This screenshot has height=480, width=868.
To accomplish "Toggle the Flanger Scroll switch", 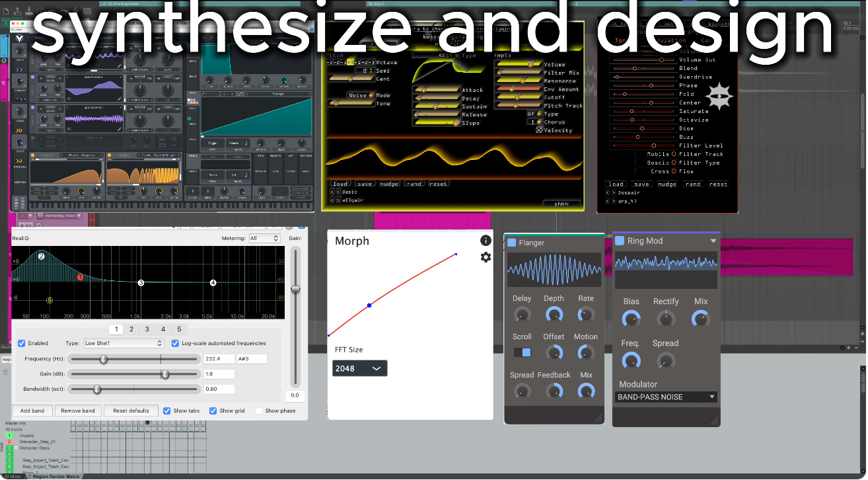I will click(x=522, y=352).
